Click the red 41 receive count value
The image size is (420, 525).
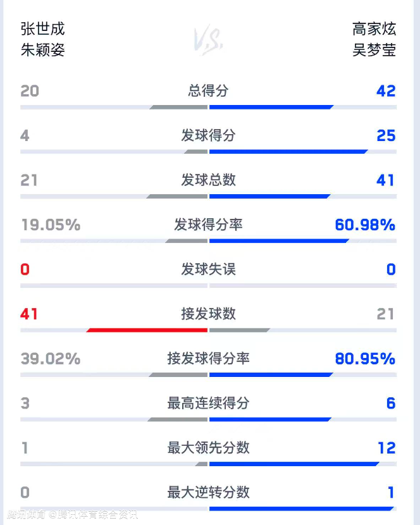pos(29,314)
